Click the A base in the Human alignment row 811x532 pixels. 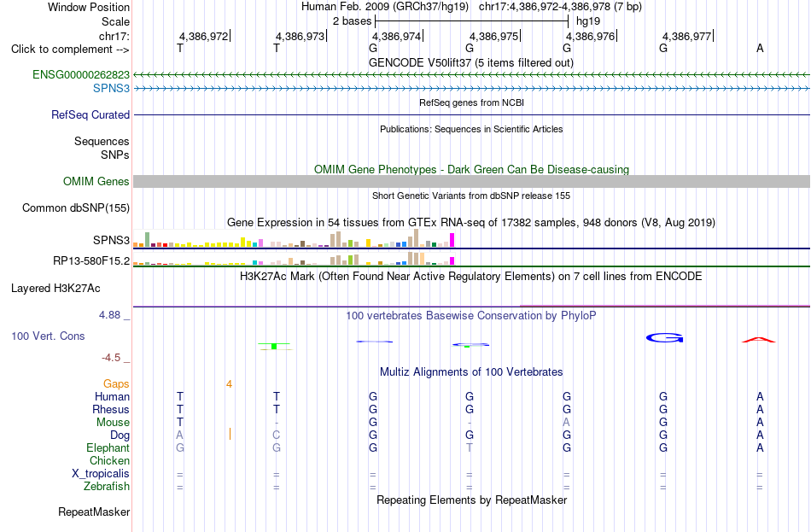(x=760, y=396)
